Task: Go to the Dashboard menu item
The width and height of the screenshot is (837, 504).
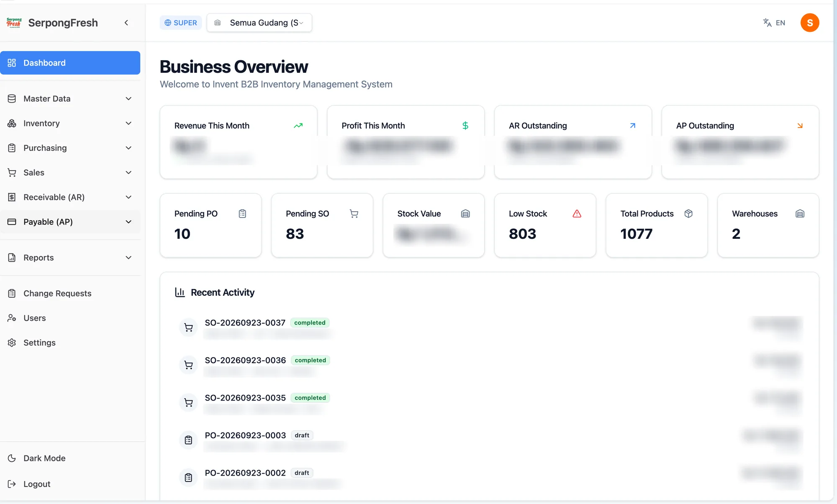Action: click(x=70, y=63)
